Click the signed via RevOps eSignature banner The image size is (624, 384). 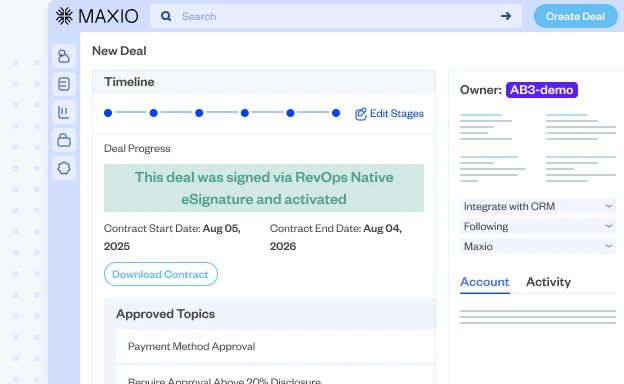click(x=264, y=188)
